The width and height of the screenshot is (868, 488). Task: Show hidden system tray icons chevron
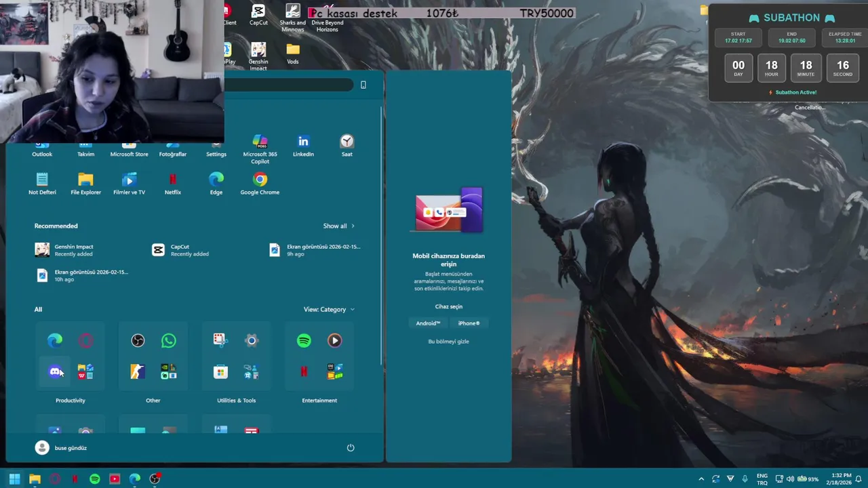(x=701, y=479)
